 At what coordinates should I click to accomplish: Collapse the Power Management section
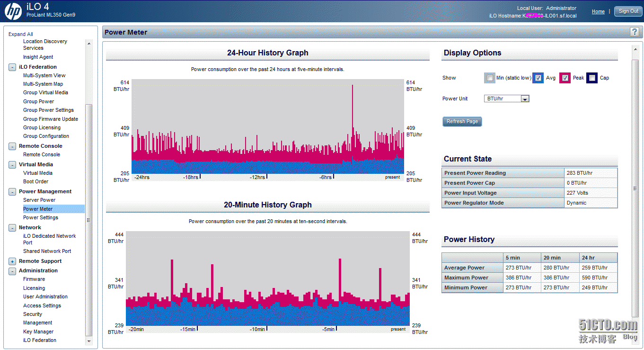pyautogui.click(x=12, y=192)
